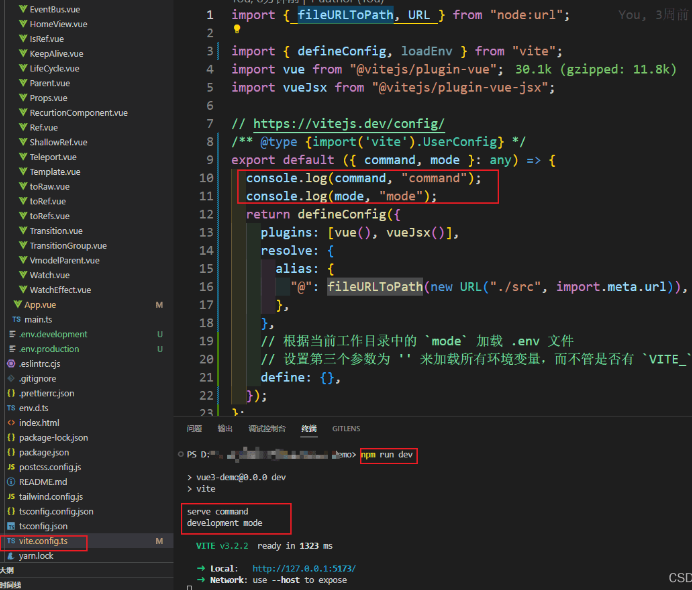Open toRef.vue file

(x=48, y=201)
